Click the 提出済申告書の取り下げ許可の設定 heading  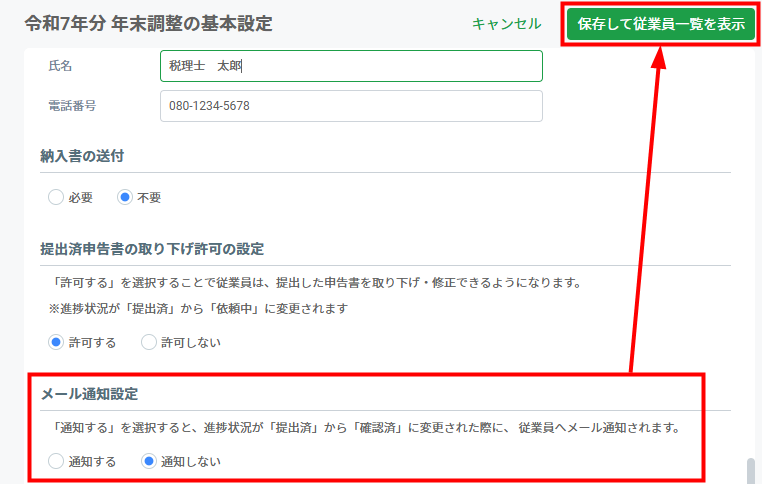coord(152,249)
